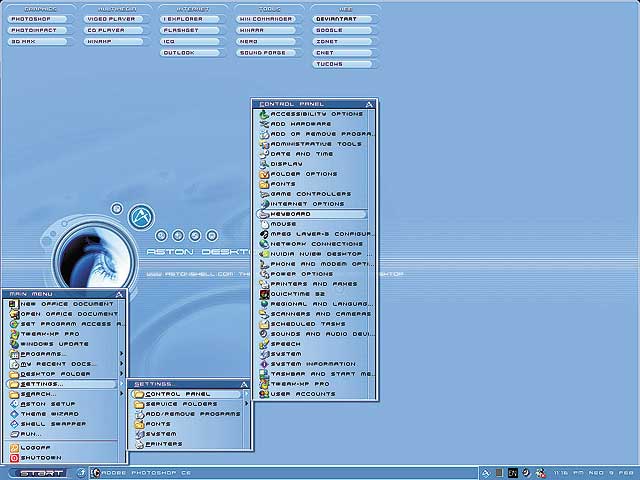The image size is (640, 480).
Task: Launch 3D Max desktop shortcut
Action: [38, 42]
